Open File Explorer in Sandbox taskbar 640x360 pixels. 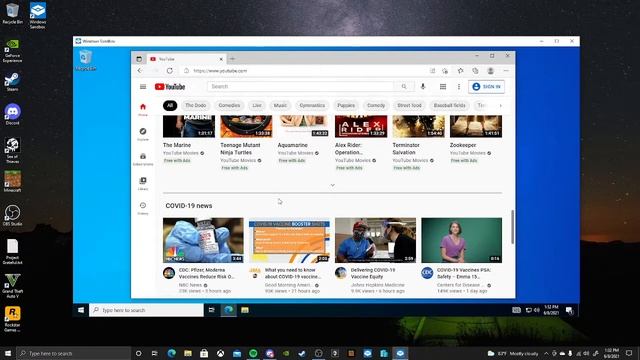click(245, 310)
